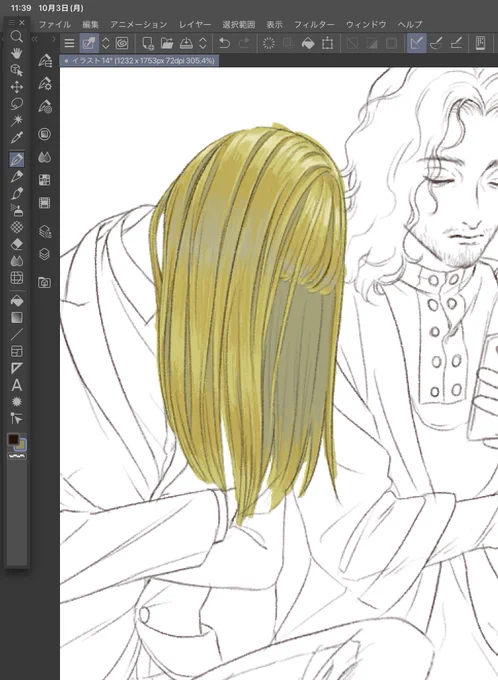Select the Balloon flash tool
This screenshot has height=680, width=498.
tap(16, 402)
